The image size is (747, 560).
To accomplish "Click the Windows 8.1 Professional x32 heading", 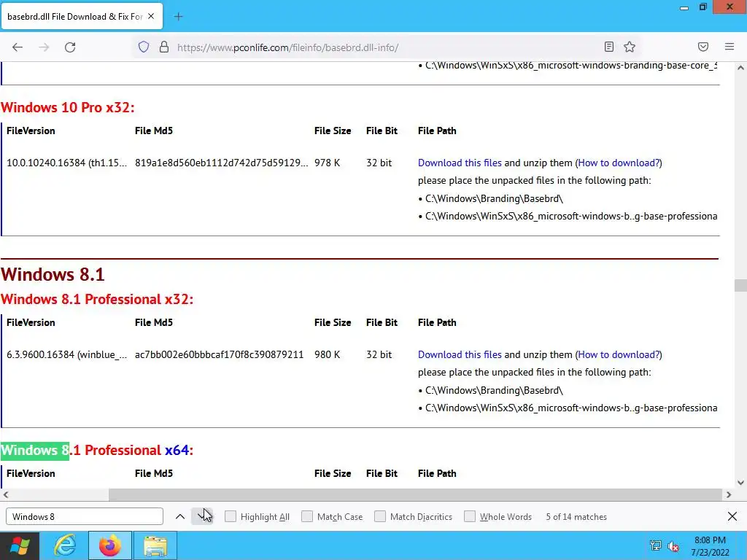I will click(x=97, y=299).
